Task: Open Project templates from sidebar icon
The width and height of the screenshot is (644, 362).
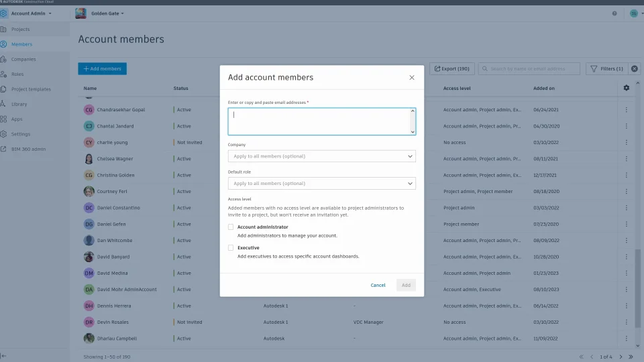Action: pyautogui.click(x=4, y=89)
